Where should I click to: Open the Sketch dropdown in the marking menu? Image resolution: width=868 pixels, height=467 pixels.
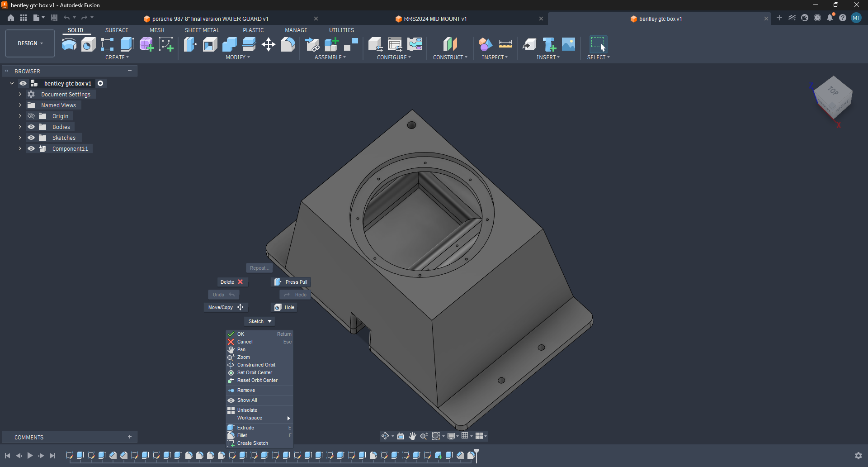(x=260, y=321)
